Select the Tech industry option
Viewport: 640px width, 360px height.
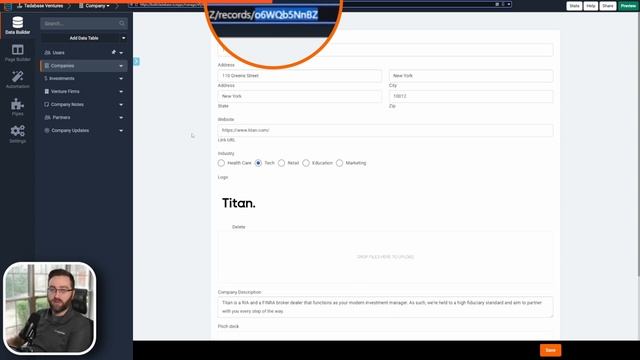(x=258, y=163)
